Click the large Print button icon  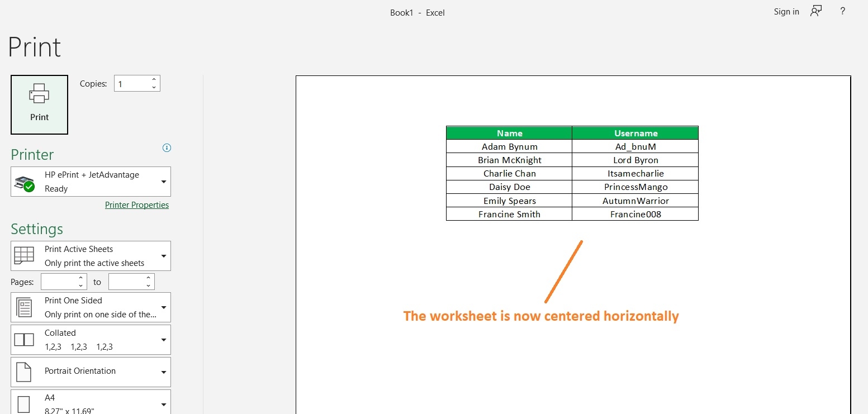[x=39, y=94]
